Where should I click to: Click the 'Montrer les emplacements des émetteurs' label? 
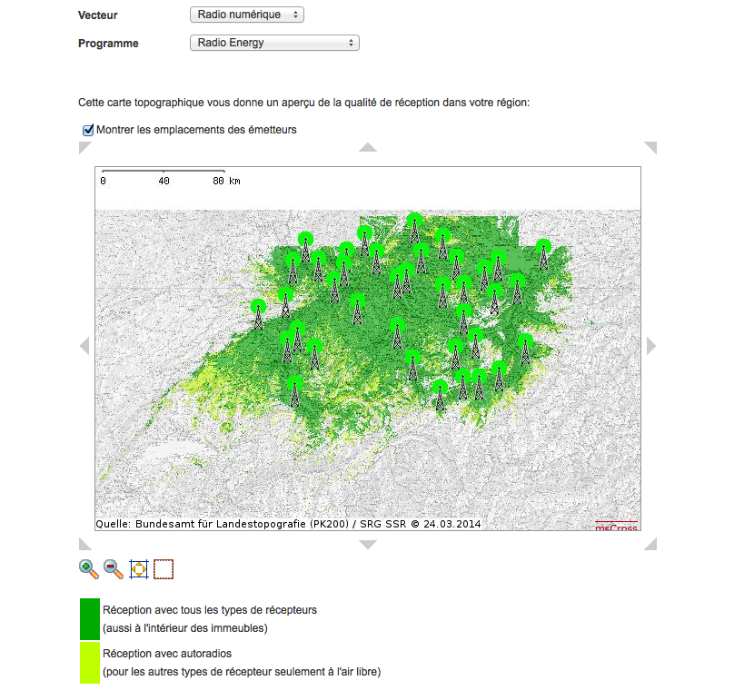(196, 130)
